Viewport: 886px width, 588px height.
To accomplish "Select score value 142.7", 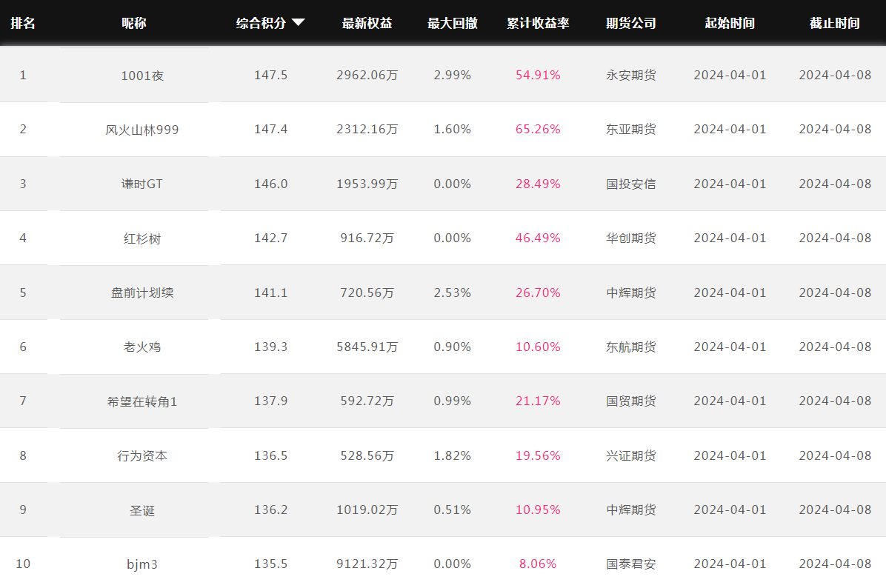I will pyautogui.click(x=270, y=238).
